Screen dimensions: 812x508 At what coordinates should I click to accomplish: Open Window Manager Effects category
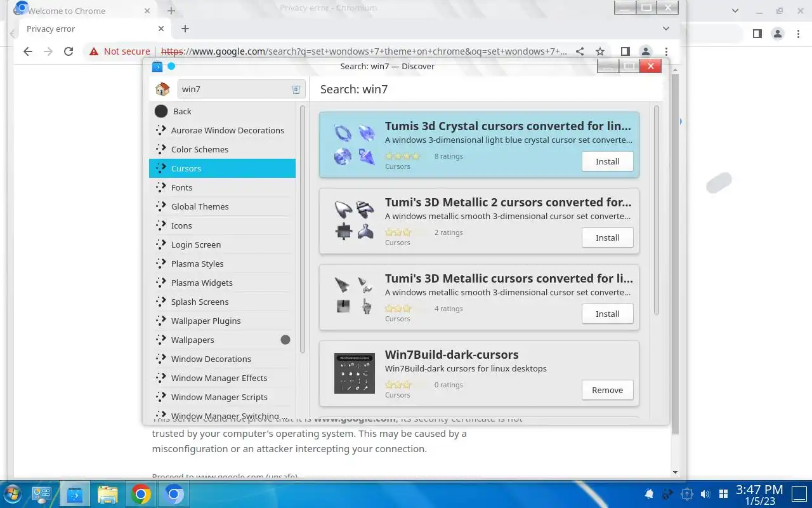(x=222, y=378)
